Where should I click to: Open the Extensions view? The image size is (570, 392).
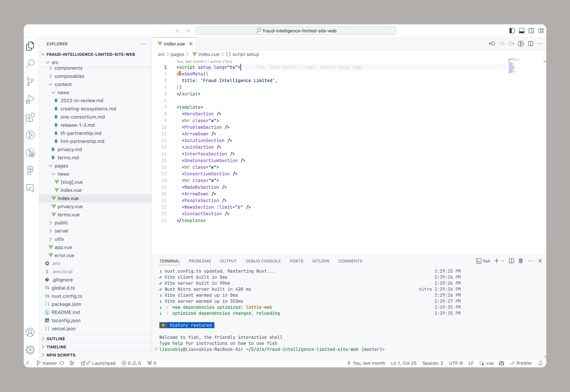pyautogui.click(x=30, y=117)
